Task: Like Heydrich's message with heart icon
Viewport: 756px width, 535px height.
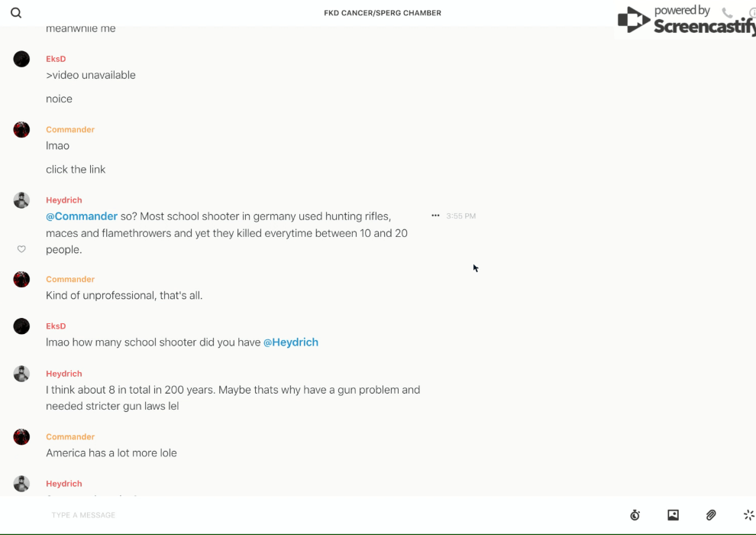Action: click(x=21, y=249)
